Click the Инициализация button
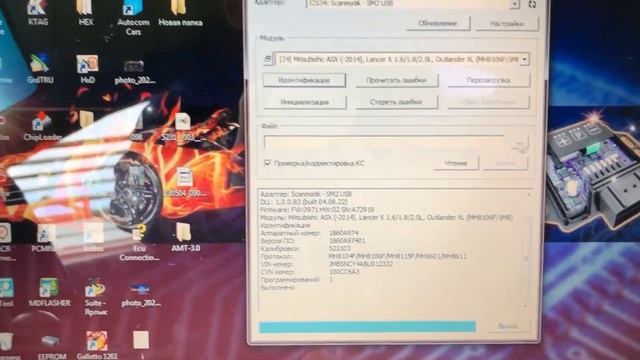This screenshot has height=360, width=640. (x=305, y=102)
